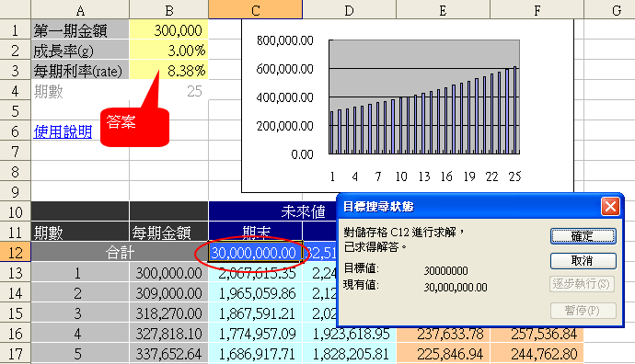Click cell with 327,818.10
Viewport: 635px width, 364px height.
coord(169,334)
